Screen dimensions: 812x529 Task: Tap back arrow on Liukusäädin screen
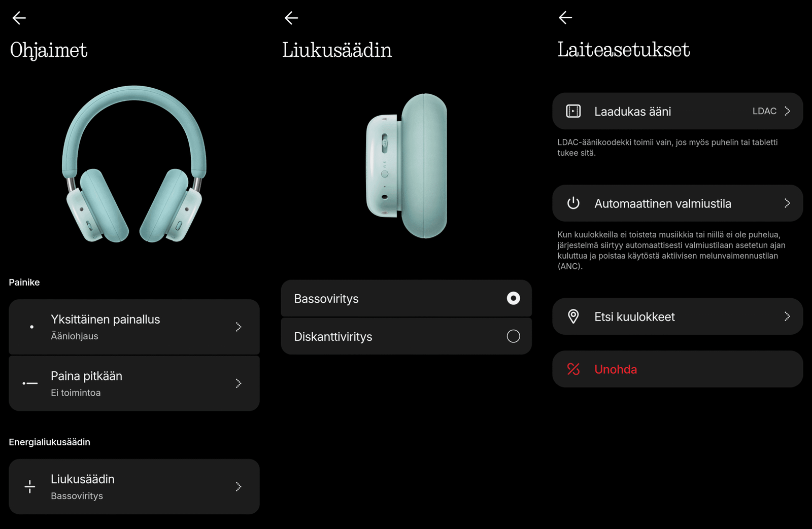pyautogui.click(x=291, y=18)
